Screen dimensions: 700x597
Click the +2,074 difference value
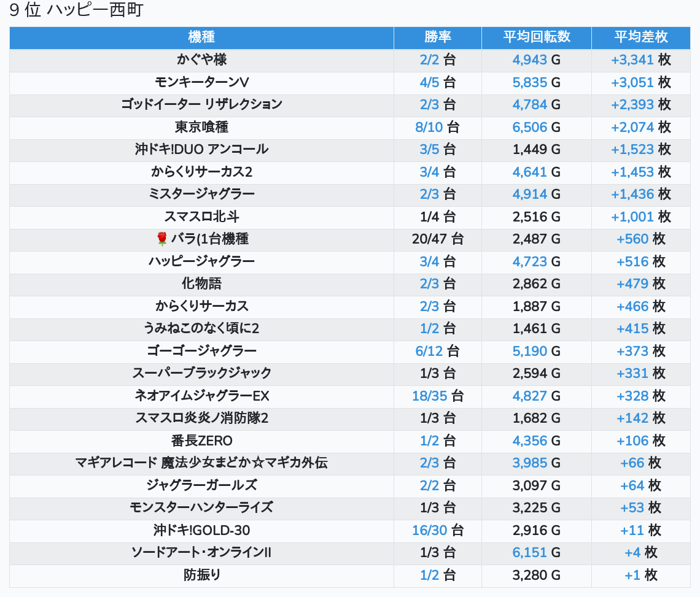[632, 127]
